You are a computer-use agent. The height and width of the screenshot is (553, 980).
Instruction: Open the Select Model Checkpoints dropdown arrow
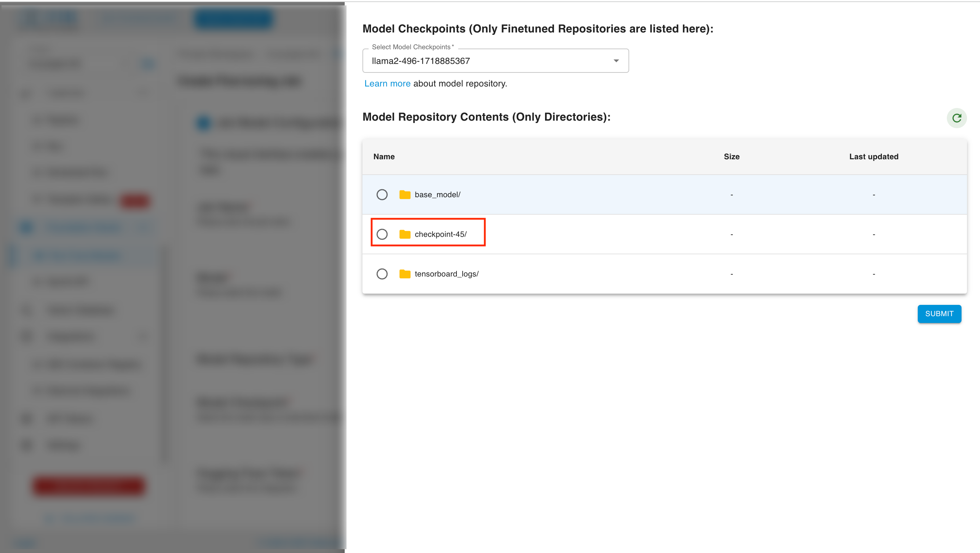616,61
